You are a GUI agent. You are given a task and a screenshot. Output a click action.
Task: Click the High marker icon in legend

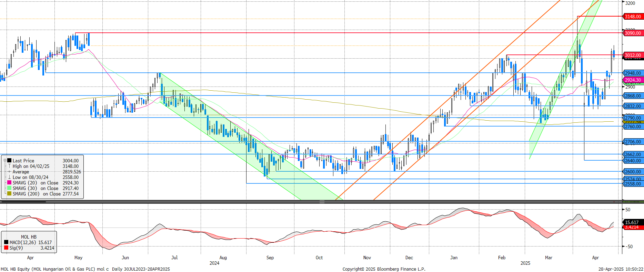(9, 166)
